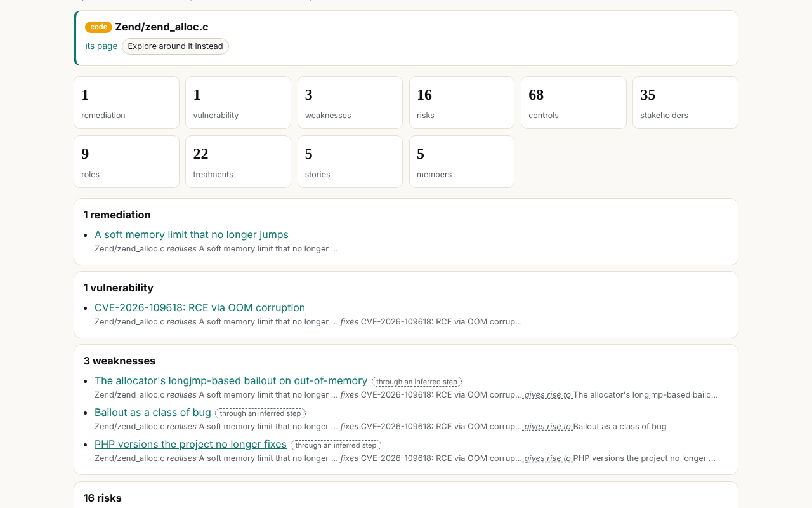Open the 'its page' link

[101, 46]
